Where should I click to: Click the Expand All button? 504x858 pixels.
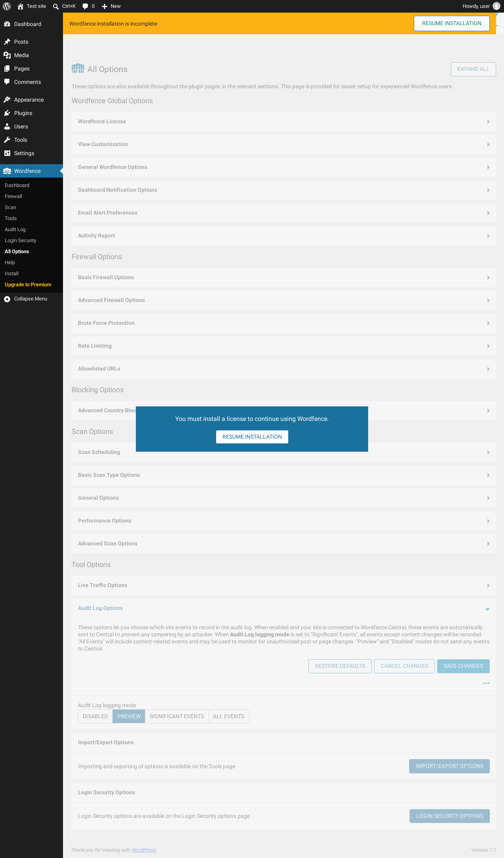click(473, 69)
